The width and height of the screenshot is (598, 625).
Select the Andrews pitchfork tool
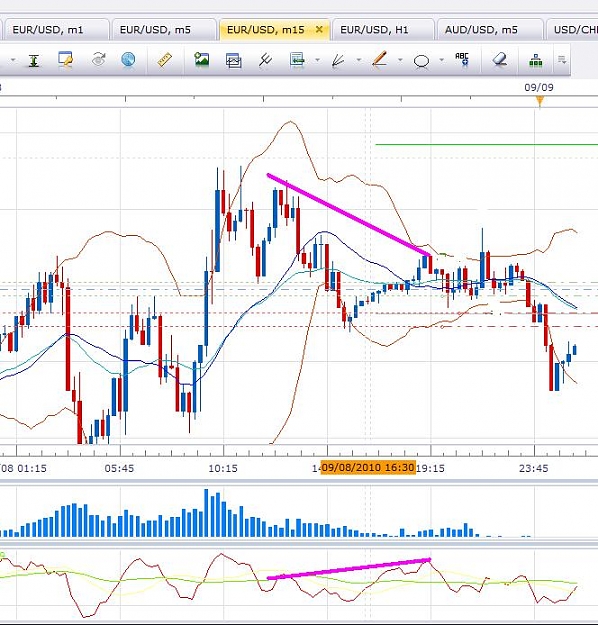[x=265, y=60]
